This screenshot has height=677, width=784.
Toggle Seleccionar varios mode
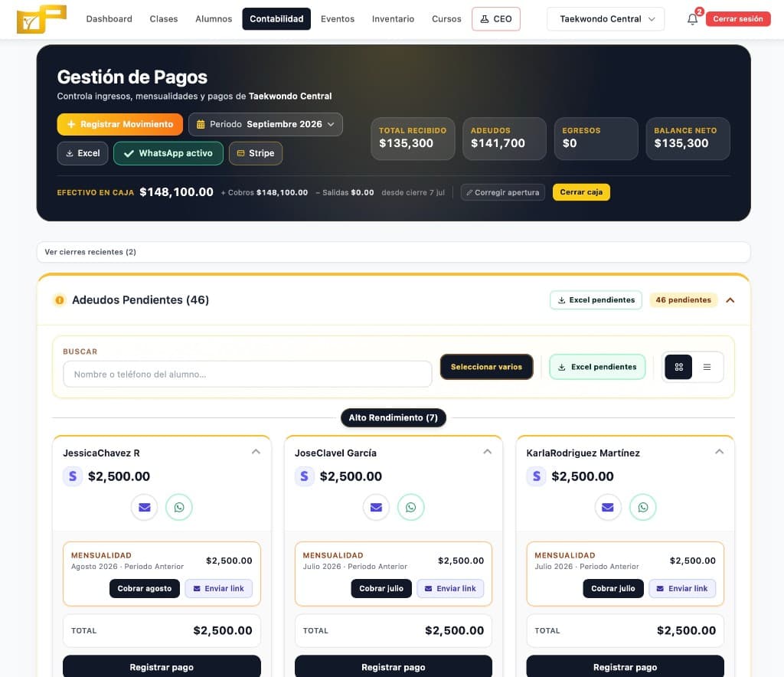(x=486, y=367)
